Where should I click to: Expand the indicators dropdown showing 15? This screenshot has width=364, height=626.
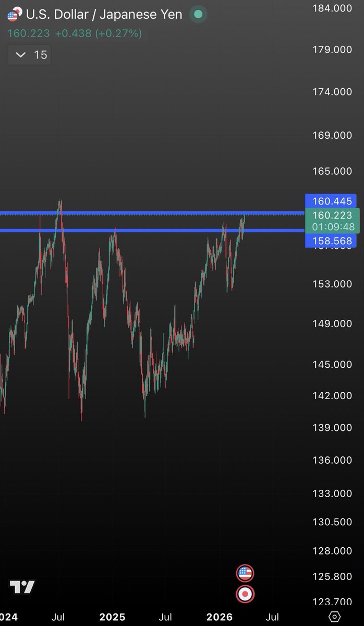coord(30,55)
